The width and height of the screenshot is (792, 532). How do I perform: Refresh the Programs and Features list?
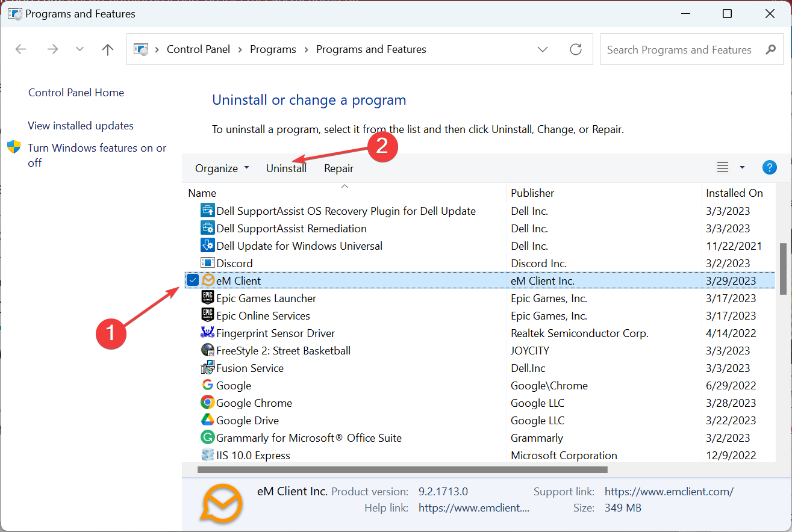click(x=576, y=49)
